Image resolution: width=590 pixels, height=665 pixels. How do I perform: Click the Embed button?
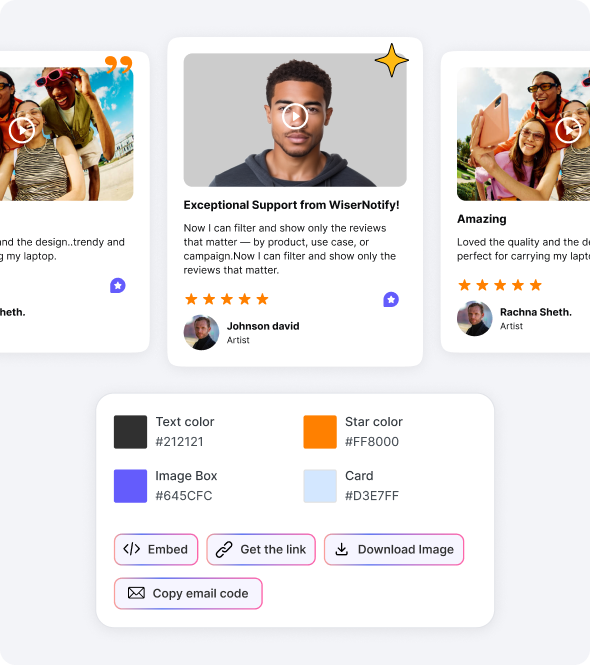coord(156,549)
